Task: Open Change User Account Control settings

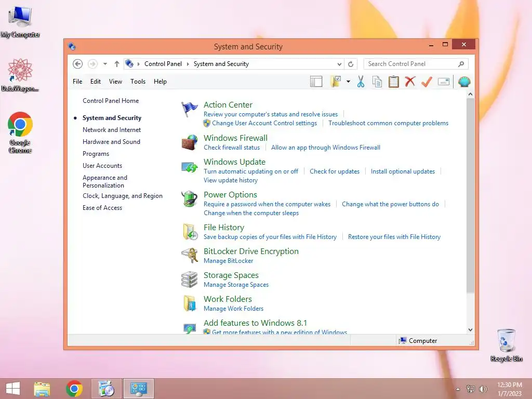Action: (264, 123)
